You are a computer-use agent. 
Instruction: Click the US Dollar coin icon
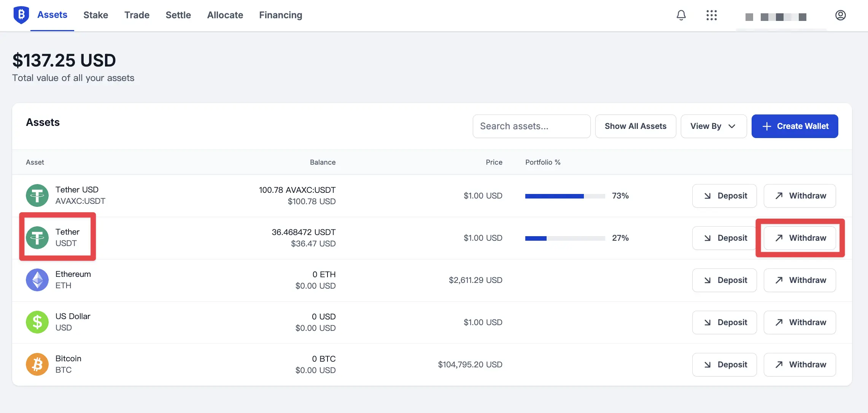37,322
